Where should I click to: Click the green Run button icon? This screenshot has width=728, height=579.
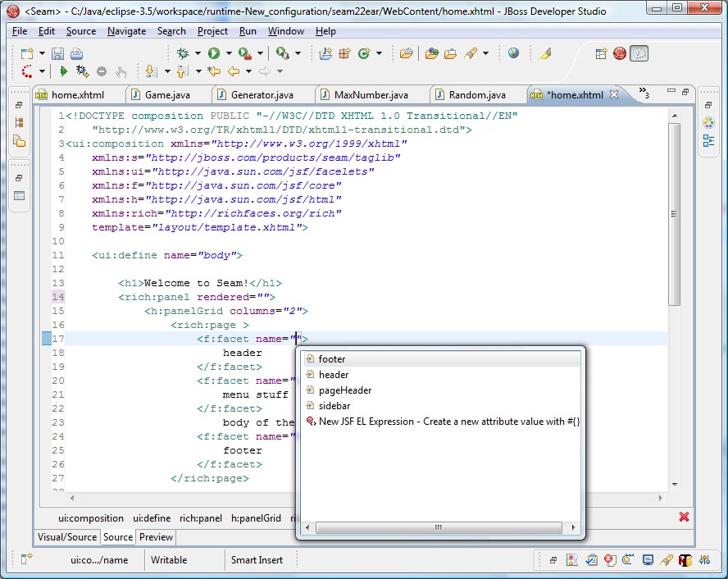[x=213, y=53]
